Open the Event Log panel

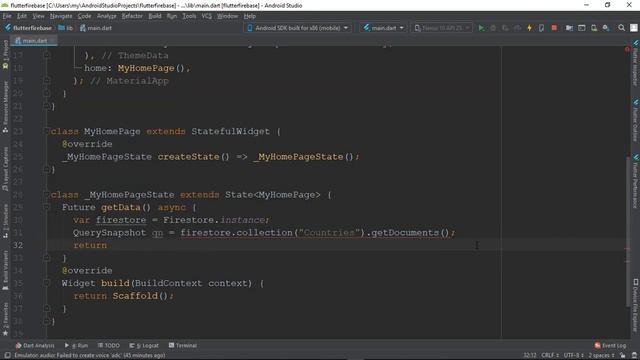(x=610, y=345)
